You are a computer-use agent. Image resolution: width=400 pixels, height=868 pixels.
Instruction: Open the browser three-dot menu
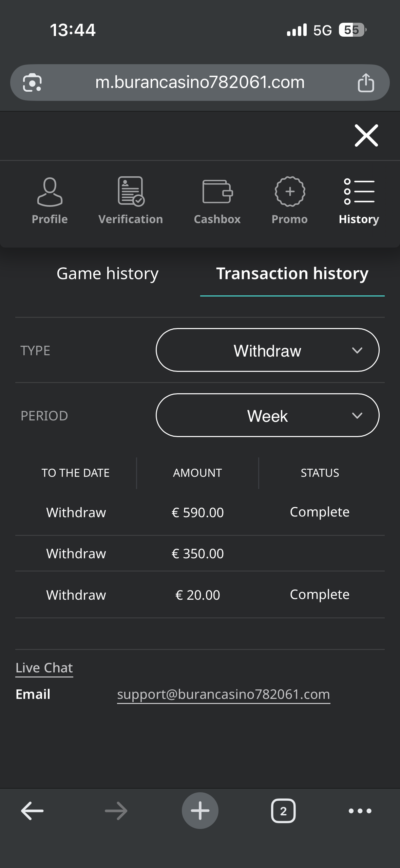point(360,811)
